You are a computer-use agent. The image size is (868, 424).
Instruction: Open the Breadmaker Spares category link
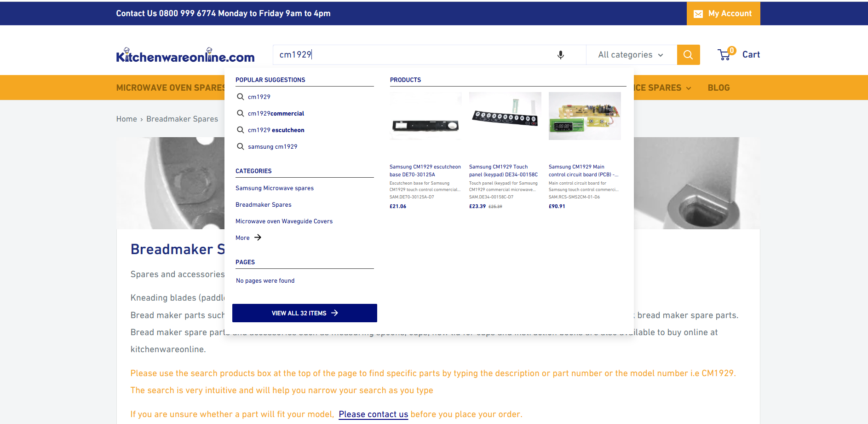[x=263, y=204]
